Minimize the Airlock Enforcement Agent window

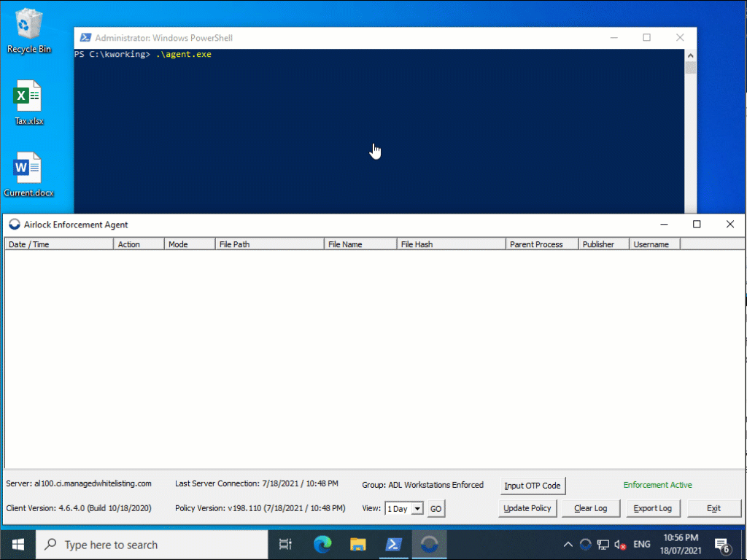tap(664, 225)
